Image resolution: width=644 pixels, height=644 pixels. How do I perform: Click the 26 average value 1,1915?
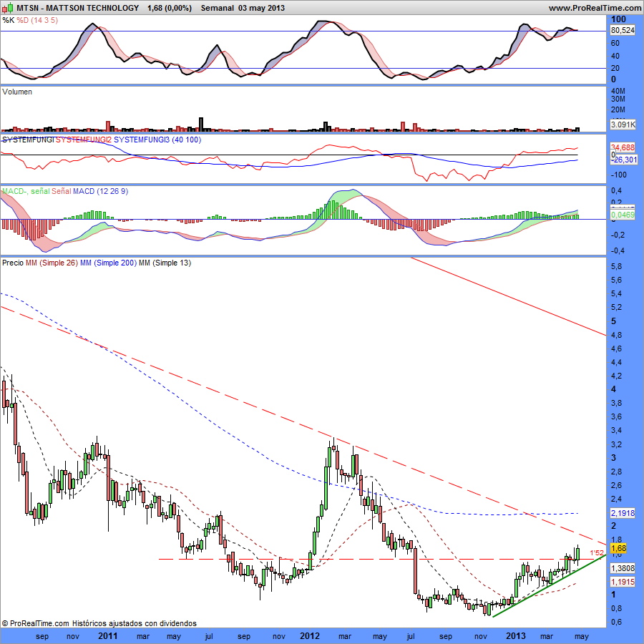click(x=623, y=582)
